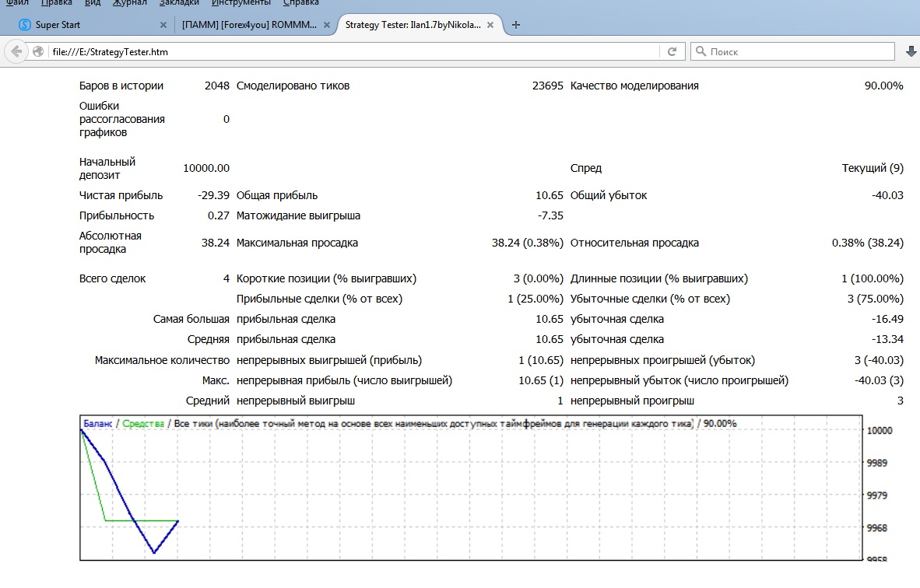Click the 9979 chart axis label
Image resolution: width=920 pixels, height=588 pixels.
(x=877, y=495)
